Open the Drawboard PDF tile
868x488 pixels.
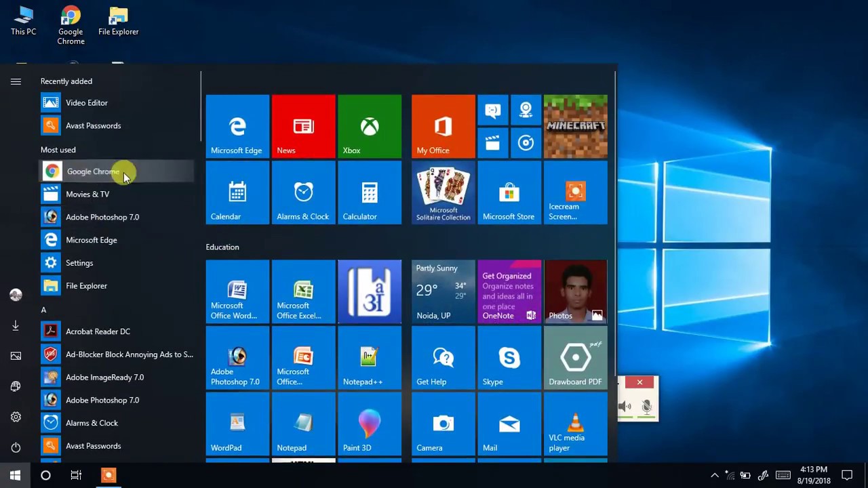tap(576, 358)
